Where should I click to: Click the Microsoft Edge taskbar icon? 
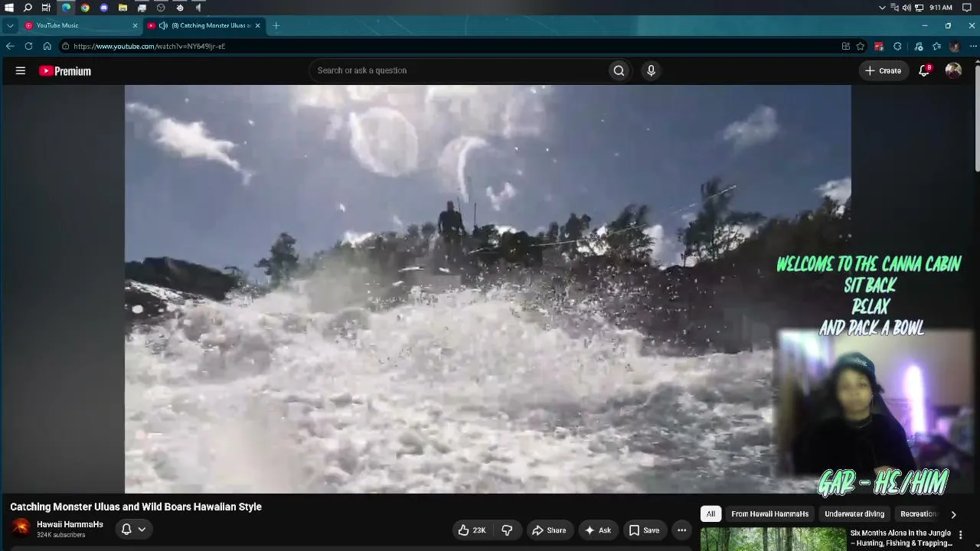(x=66, y=8)
